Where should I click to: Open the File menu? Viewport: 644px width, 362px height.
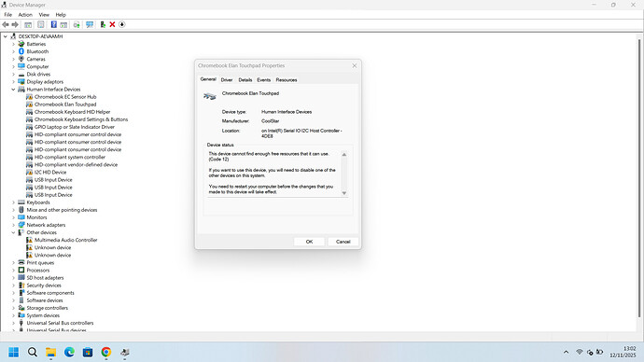pos(7,15)
